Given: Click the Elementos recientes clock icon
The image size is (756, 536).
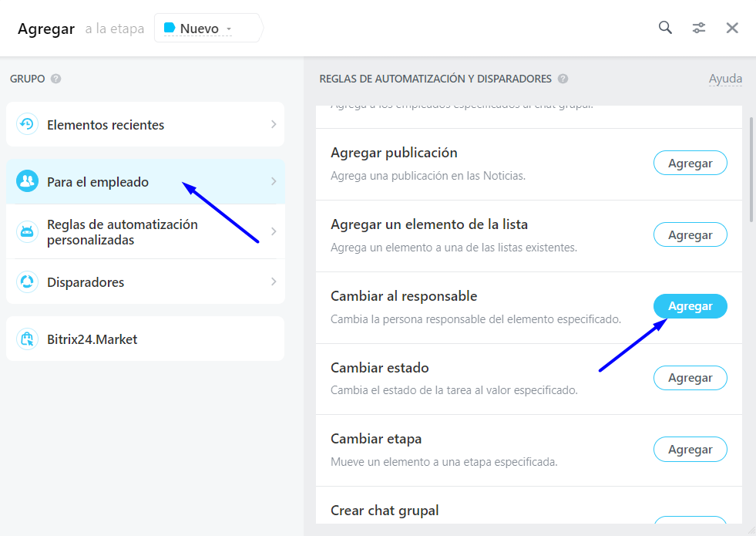Looking at the screenshot, I should tap(28, 124).
